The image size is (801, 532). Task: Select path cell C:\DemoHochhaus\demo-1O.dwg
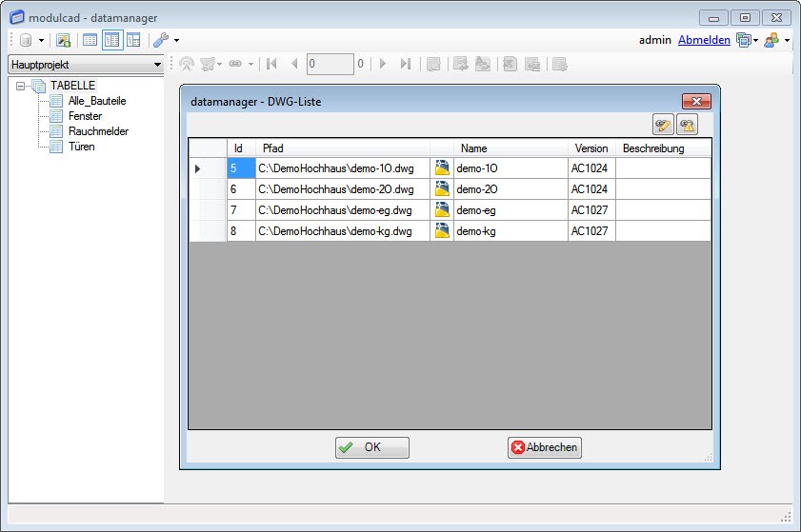[343, 167]
